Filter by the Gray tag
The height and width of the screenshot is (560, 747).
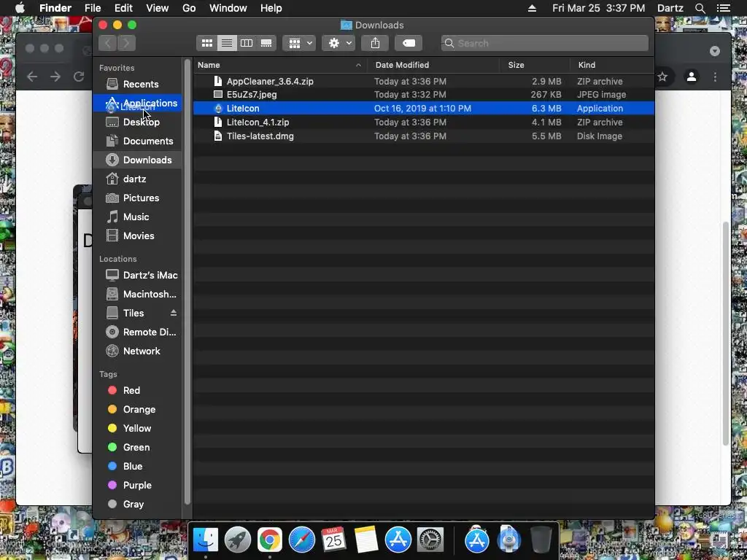click(x=137, y=505)
